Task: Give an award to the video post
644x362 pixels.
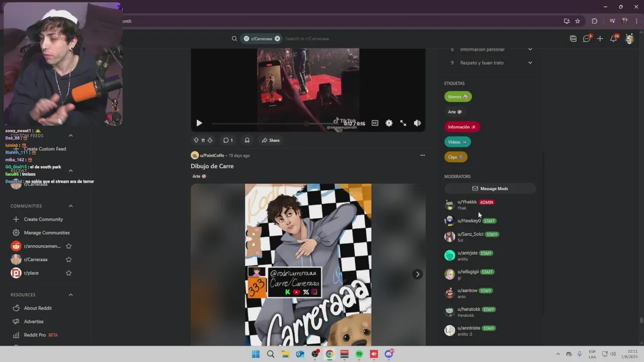Action: (247, 140)
